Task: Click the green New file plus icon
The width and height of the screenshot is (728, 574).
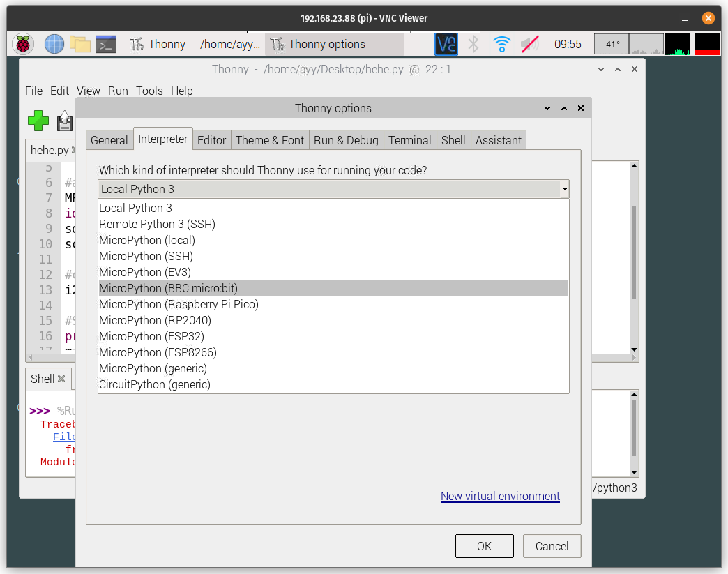Action: [38, 121]
